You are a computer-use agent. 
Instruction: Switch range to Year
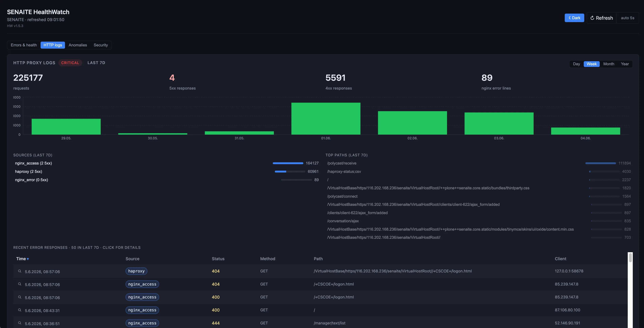[x=625, y=64]
